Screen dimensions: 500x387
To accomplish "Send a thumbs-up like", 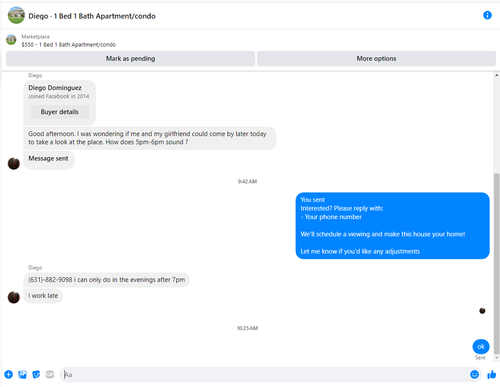I will point(492,374).
